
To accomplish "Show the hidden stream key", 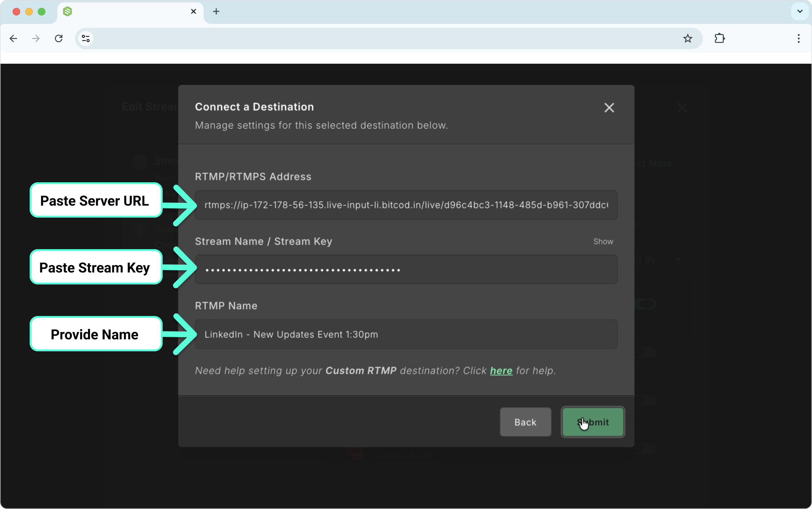I will pyautogui.click(x=603, y=241).
